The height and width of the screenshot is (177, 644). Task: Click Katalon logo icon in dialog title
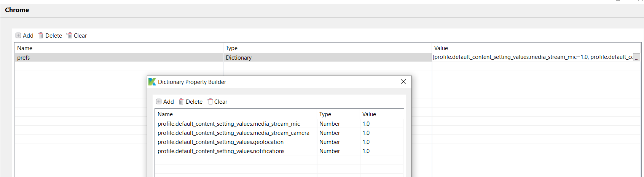(x=152, y=82)
